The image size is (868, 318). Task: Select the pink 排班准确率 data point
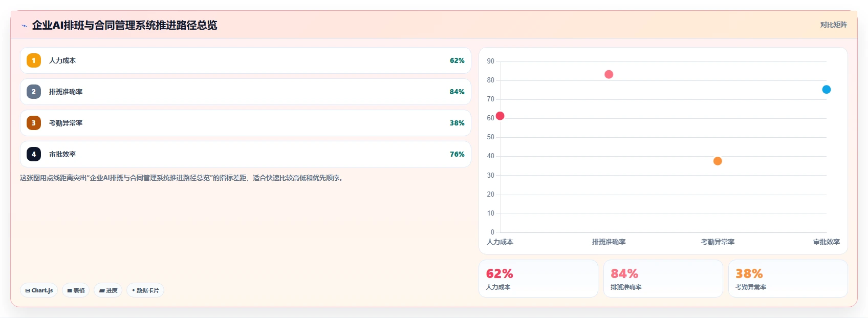(x=609, y=74)
